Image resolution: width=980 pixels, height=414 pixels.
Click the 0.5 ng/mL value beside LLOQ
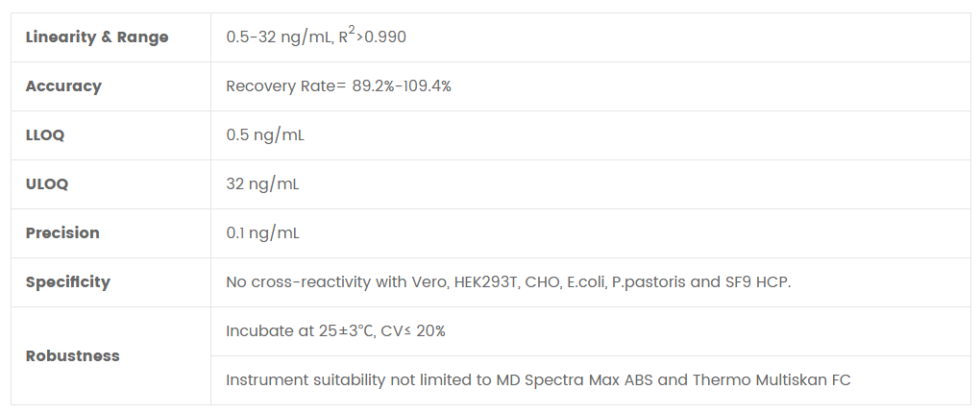click(265, 135)
